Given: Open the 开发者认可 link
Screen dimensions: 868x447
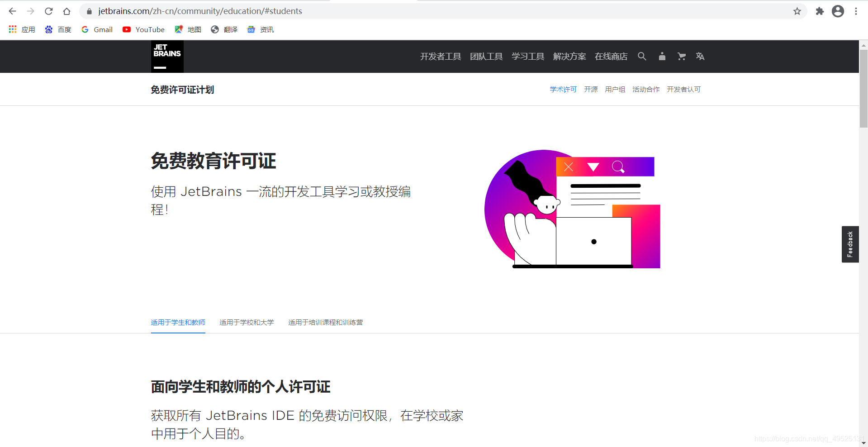Looking at the screenshot, I should click(x=683, y=89).
